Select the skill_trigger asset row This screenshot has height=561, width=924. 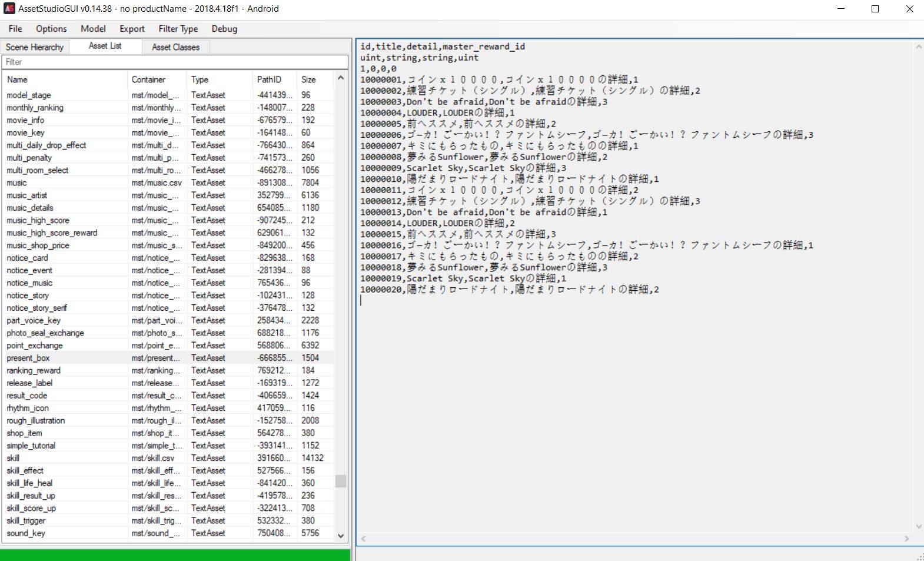[x=169, y=521]
